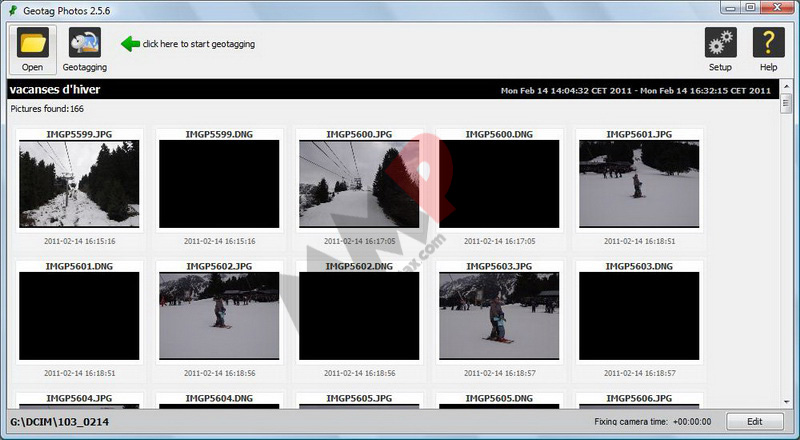
Task: Click the 'Pictures found: 166' text
Action: [47, 109]
